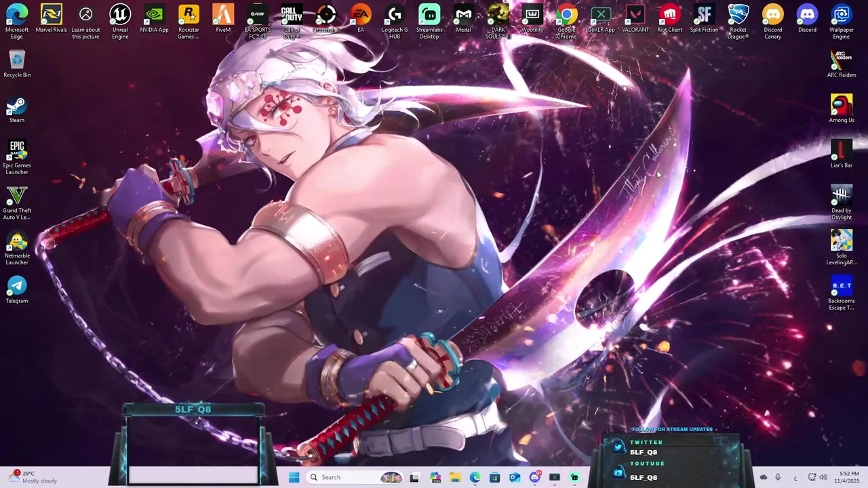Open Google Chrome desktop shortcut

567,21
